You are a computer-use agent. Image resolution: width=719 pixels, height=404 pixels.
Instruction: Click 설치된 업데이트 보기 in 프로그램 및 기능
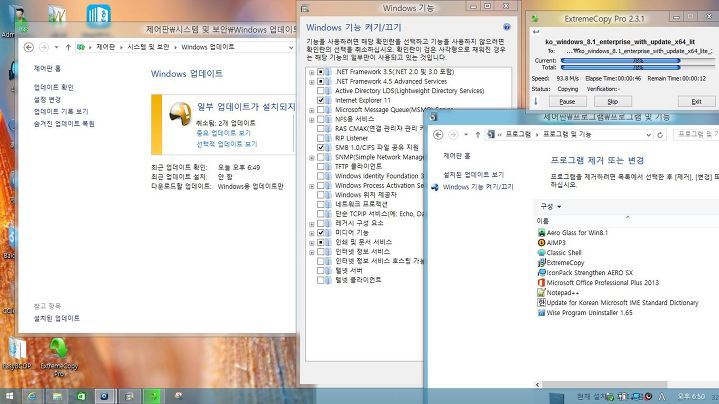pos(473,175)
